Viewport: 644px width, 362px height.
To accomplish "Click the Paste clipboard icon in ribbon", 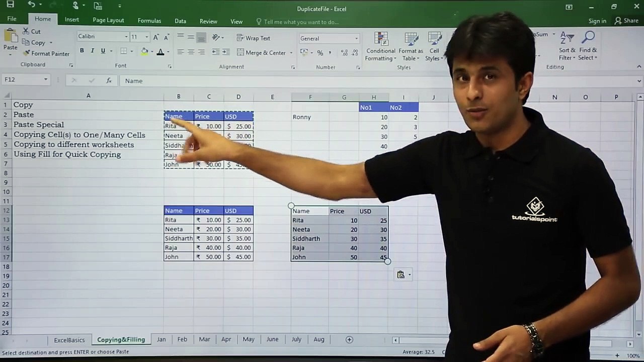I will (x=10, y=36).
